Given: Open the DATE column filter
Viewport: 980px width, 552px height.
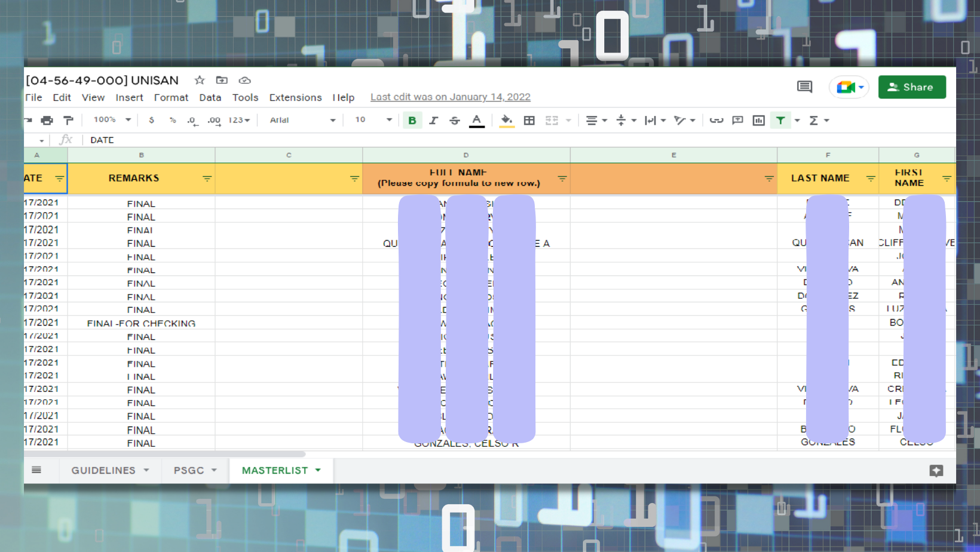Looking at the screenshot, I should 59,179.
